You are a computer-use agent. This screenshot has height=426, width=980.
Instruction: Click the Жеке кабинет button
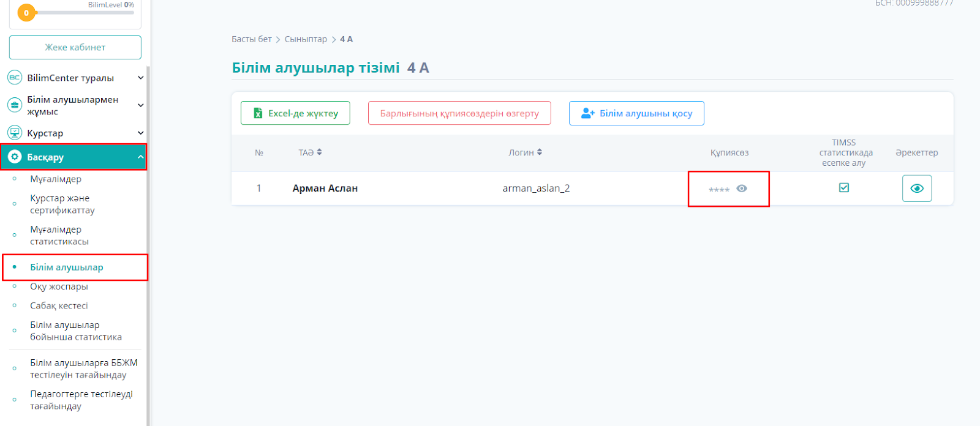point(75,47)
